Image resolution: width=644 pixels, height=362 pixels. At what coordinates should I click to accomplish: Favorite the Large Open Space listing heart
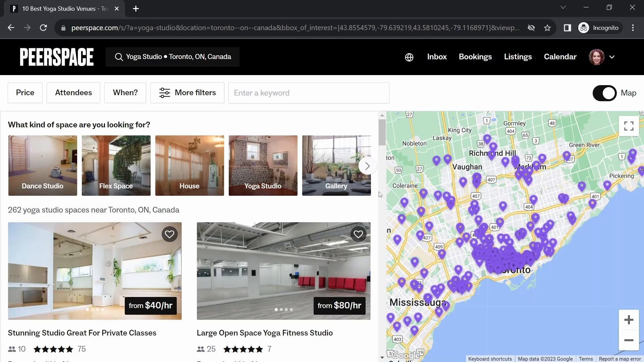click(x=358, y=234)
